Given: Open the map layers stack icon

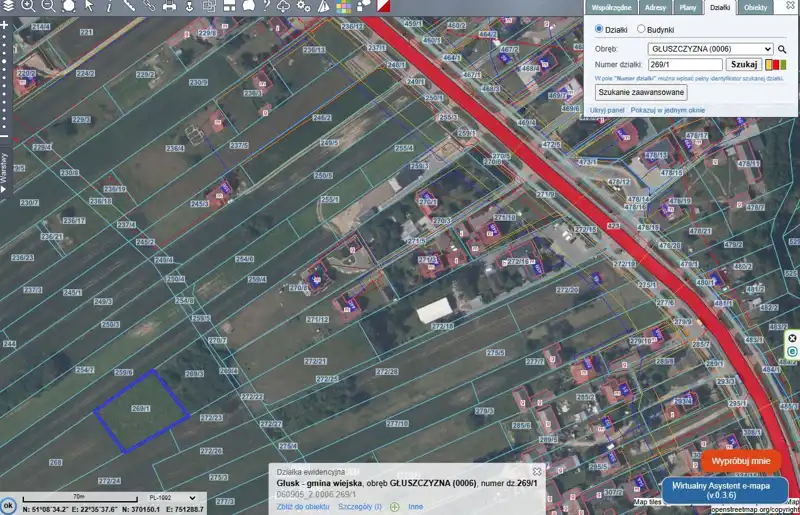Looking at the screenshot, I should pos(7,6).
